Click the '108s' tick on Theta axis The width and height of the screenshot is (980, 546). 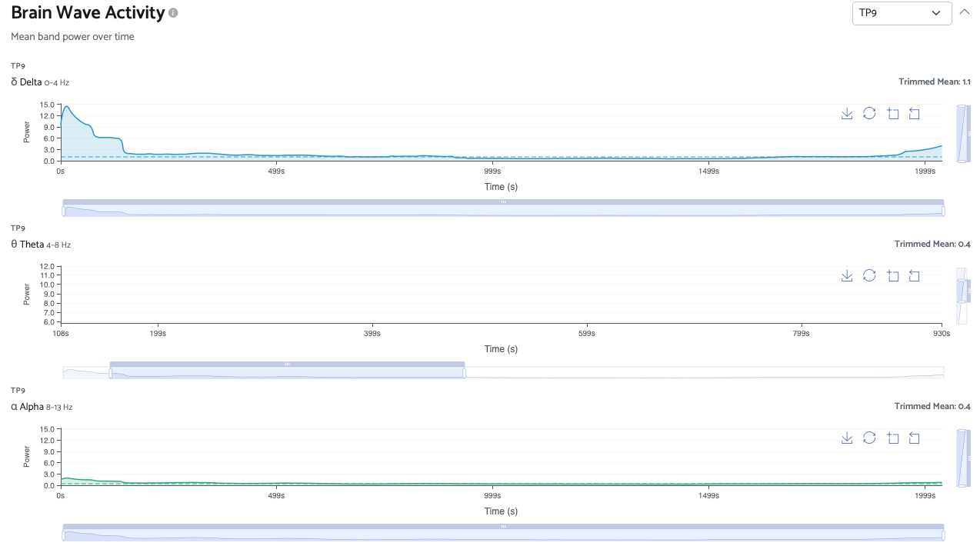61,334
